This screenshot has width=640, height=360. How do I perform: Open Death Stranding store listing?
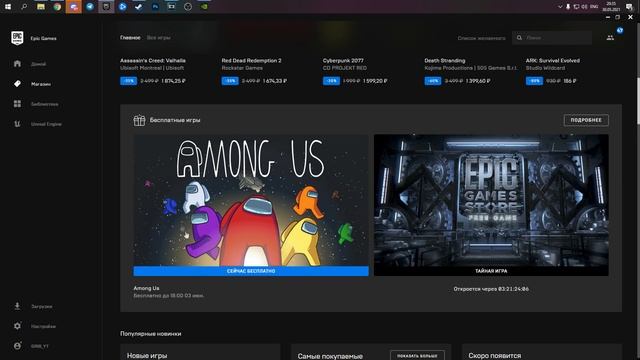pos(444,60)
